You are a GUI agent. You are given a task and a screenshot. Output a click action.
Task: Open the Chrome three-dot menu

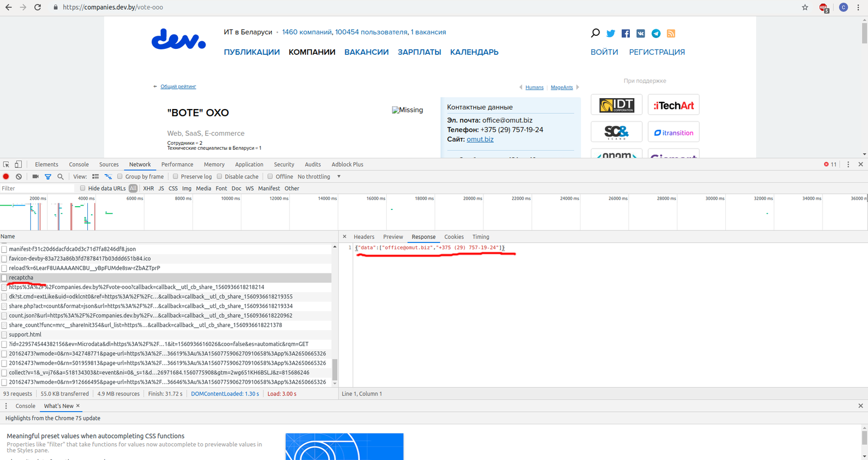(x=858, y=7)
